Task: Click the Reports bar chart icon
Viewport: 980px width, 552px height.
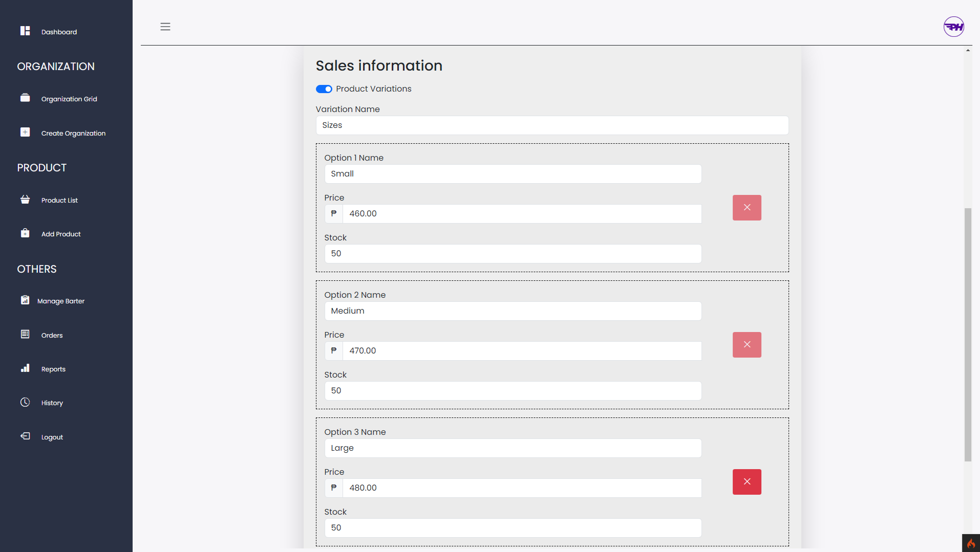Action: point(25,368)
